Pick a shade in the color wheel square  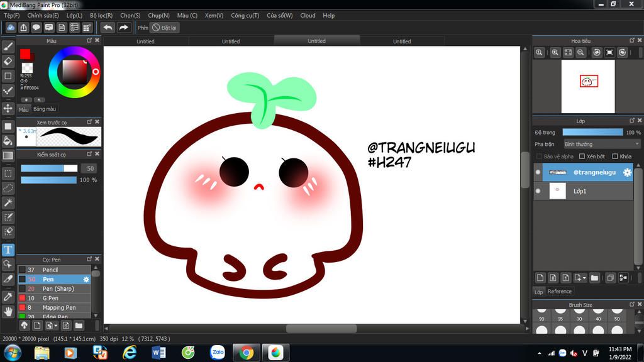(74, 72)
